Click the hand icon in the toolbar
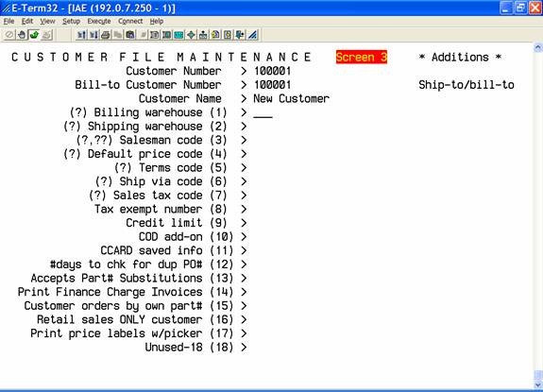This screenshot has height=392, width=543. point(22,35)
